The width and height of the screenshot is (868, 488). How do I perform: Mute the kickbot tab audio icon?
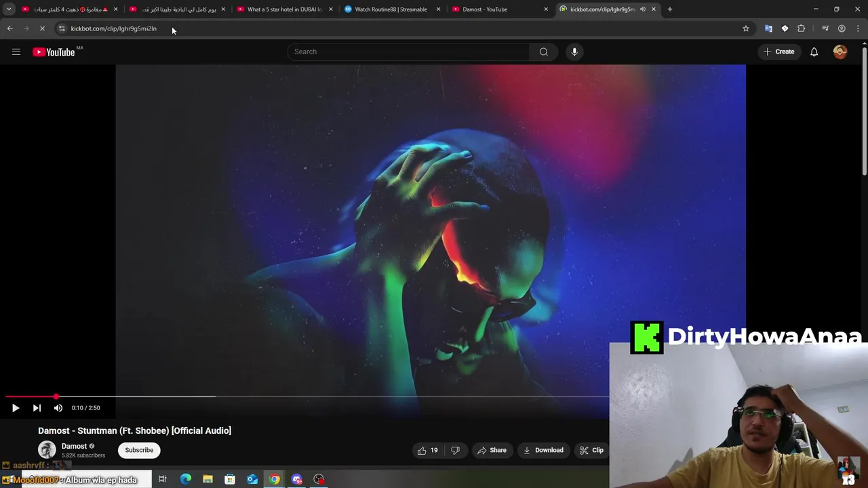coord(642,9)
